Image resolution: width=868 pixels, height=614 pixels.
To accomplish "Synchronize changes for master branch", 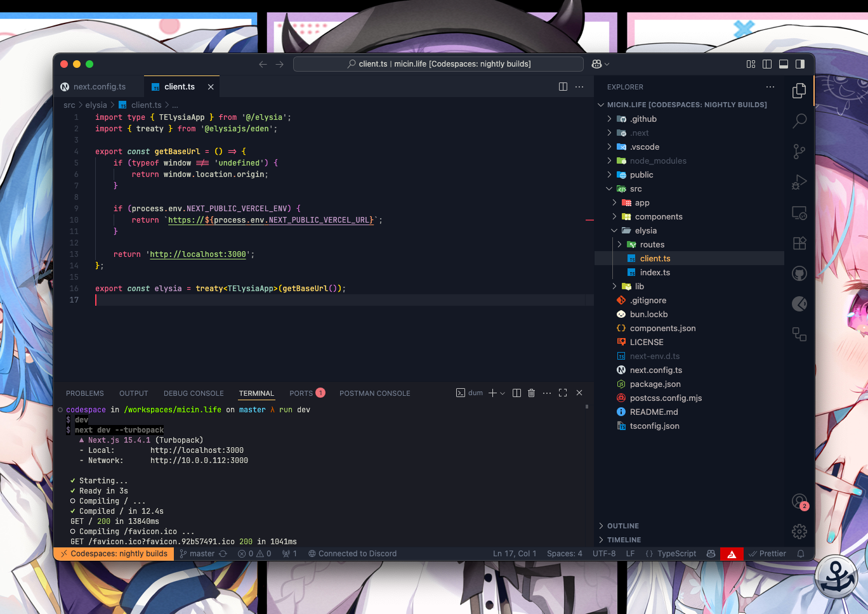I will tap(223, 554).
